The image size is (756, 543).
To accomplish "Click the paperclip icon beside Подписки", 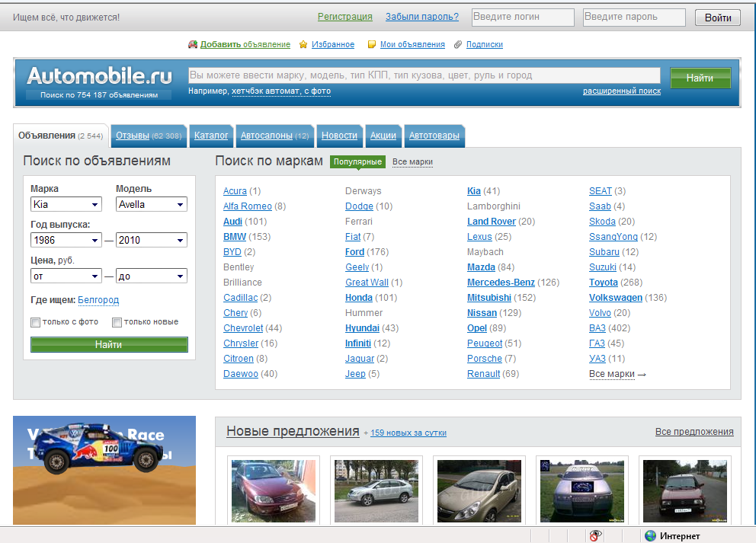I will pos(458,44).
